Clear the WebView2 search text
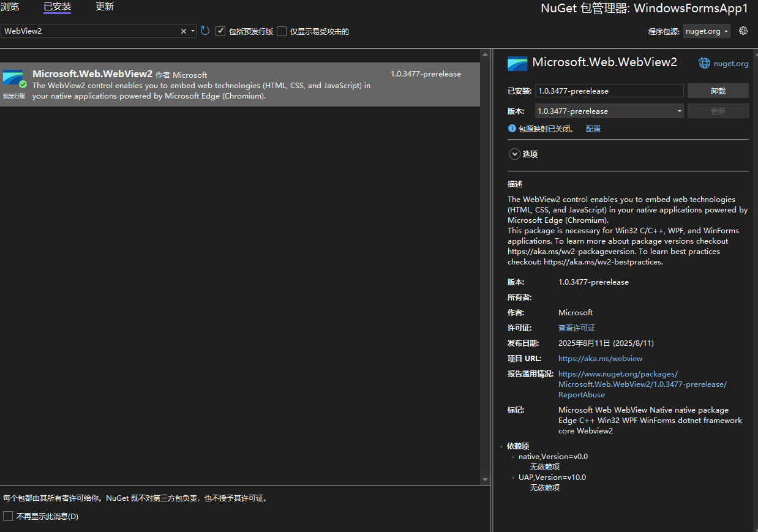 (183, 31)
